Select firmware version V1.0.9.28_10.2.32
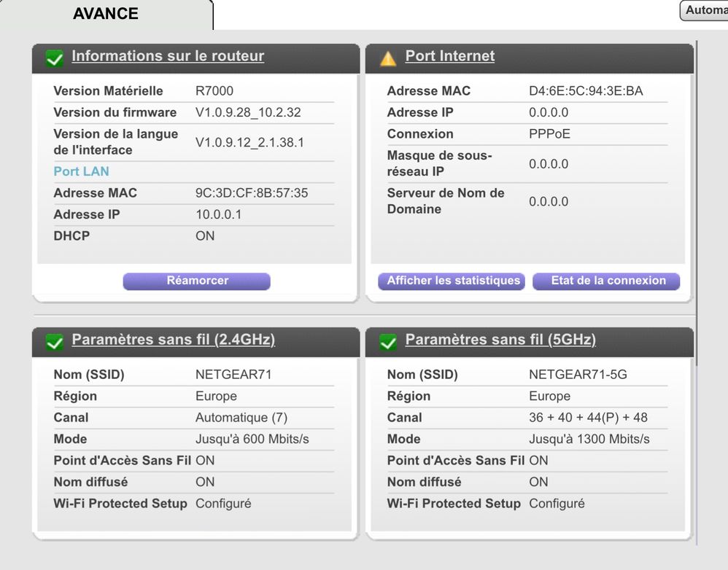Image resolution: width=728 pixels, height=570 pixels. click(x=248, y=113)
